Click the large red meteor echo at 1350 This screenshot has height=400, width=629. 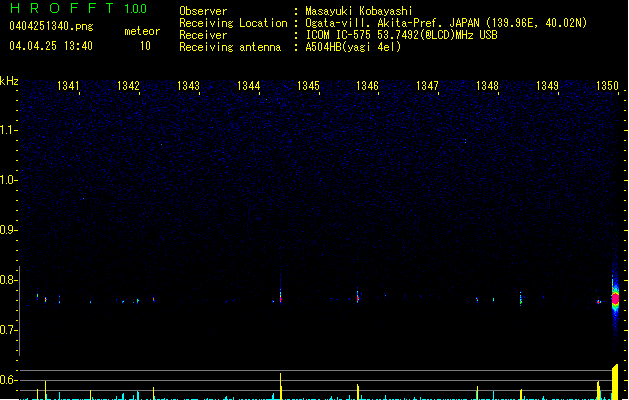pos(615,298)
